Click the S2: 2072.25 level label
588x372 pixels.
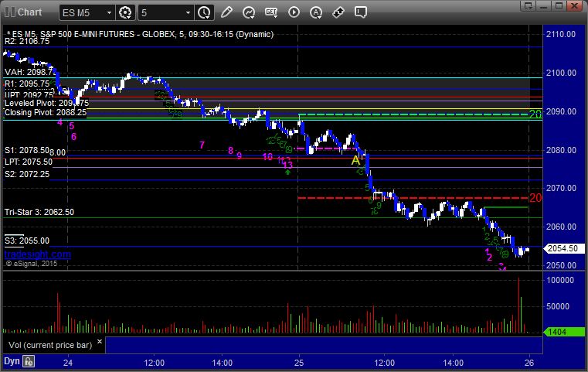[27, 174]
